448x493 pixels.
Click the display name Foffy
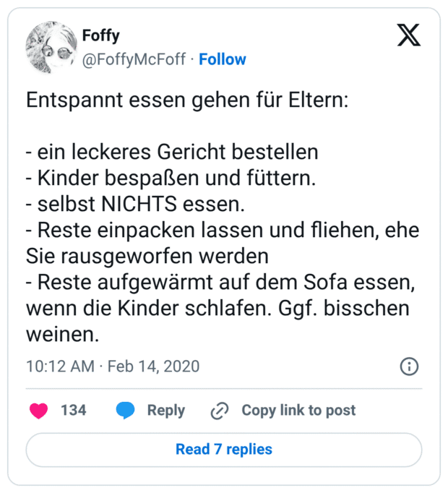[101, 34]
